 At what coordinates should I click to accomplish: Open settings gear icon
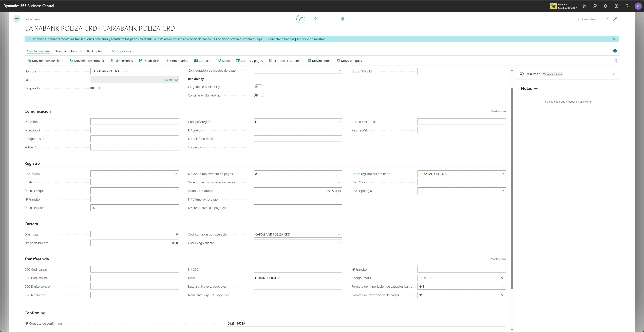click(x=616, y=6)
